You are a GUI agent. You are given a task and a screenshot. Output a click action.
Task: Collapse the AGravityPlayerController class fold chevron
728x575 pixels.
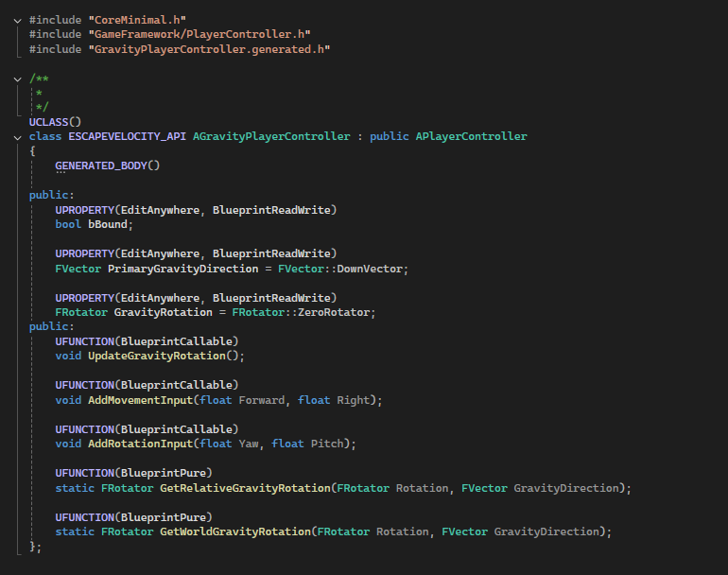[18, 137]
